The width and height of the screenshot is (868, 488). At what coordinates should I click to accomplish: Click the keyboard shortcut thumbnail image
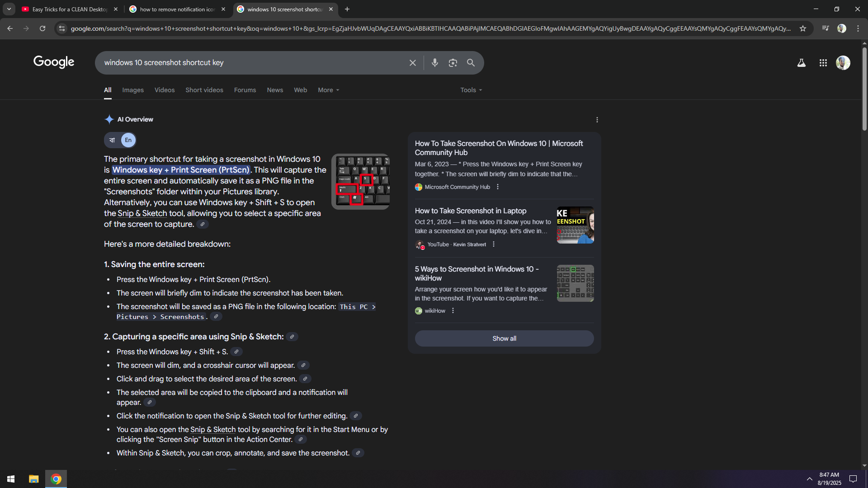click(x=361, y=182)
